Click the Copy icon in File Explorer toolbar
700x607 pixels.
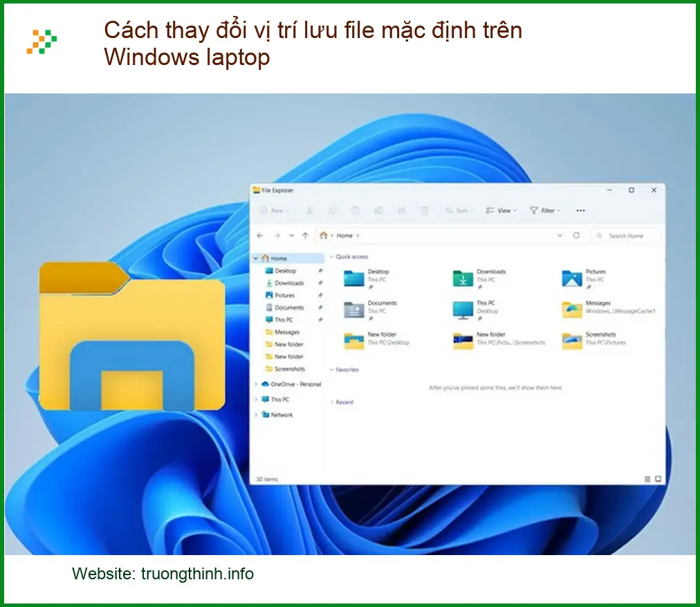(x=332, y=210)
